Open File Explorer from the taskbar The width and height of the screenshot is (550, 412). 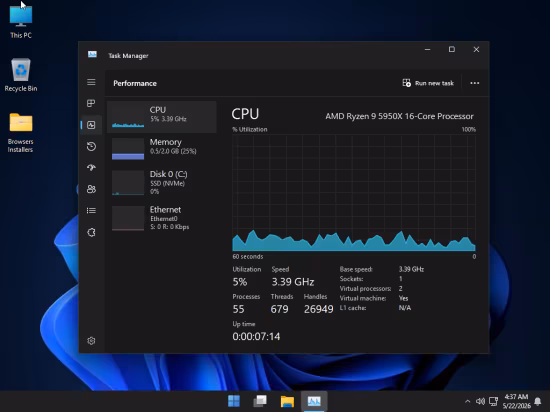click(287, 401)
